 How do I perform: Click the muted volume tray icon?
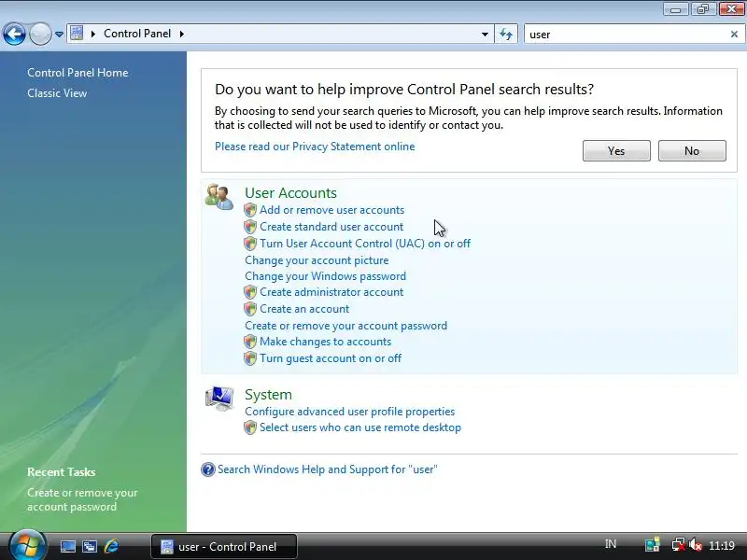696,545
